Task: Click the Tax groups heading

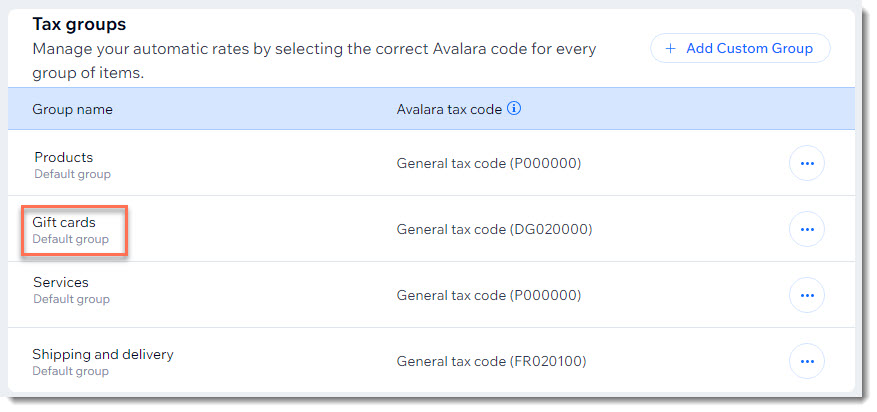Action: [79, 25]
